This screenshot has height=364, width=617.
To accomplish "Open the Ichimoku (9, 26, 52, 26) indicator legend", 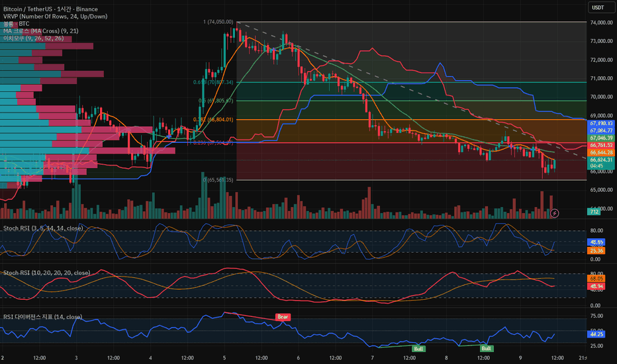I will [34, 38].
